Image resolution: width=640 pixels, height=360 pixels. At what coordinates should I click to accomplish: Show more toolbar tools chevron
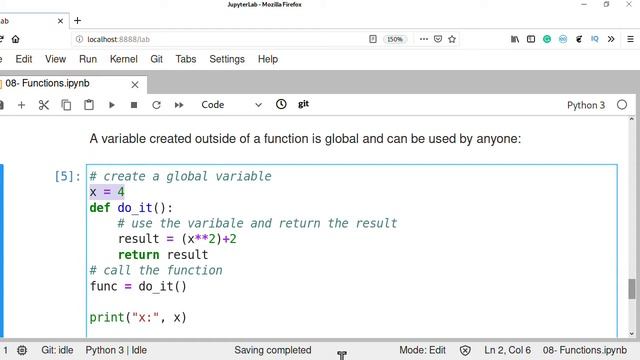[611, 39]
